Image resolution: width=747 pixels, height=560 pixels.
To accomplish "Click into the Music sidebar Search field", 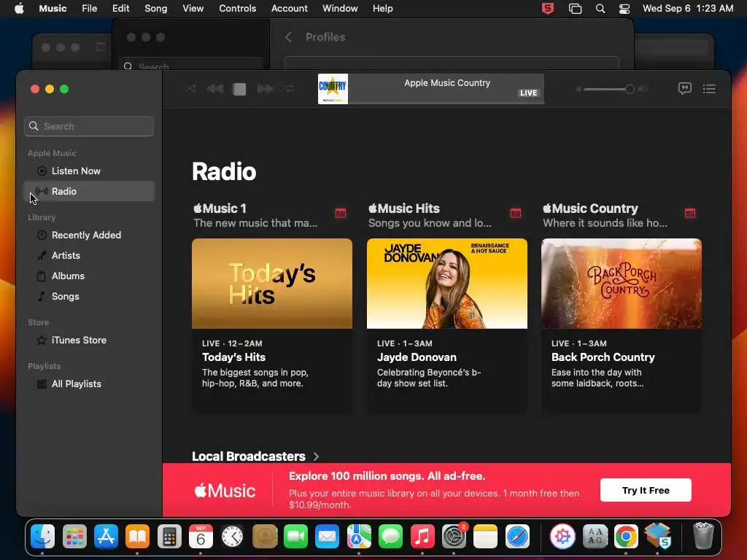I will 89,126.
